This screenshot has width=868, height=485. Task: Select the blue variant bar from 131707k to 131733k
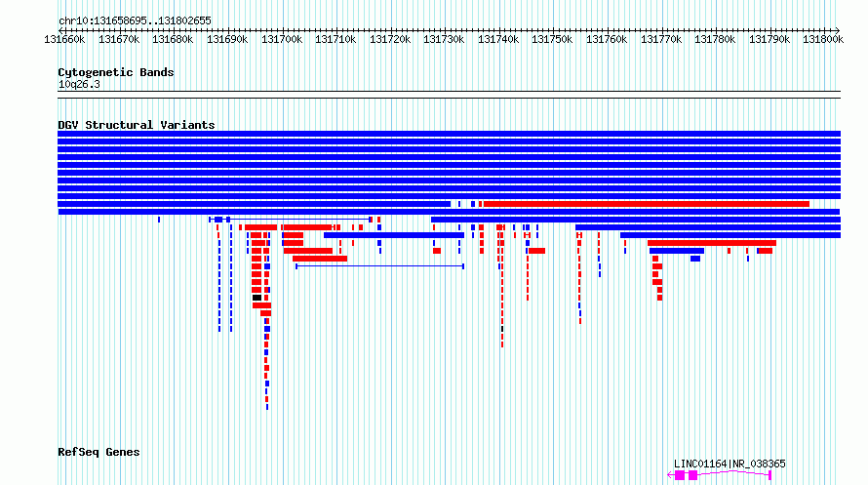(394, 235)
